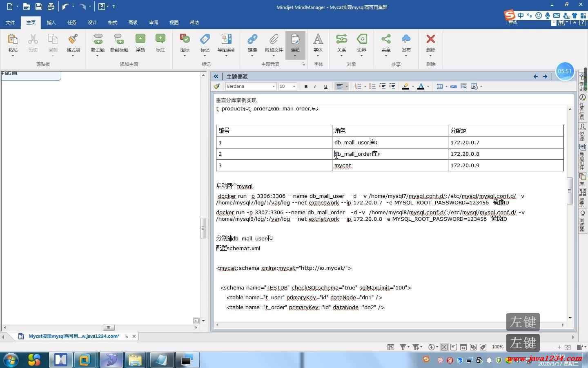Toggle left text alignment button

coord(339,86)
